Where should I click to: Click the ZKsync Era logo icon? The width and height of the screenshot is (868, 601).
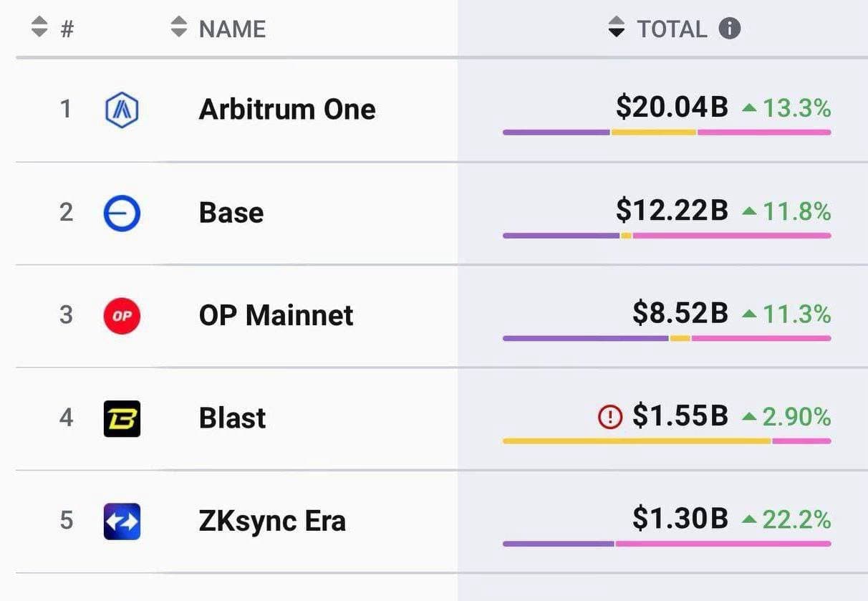(122, 521)
